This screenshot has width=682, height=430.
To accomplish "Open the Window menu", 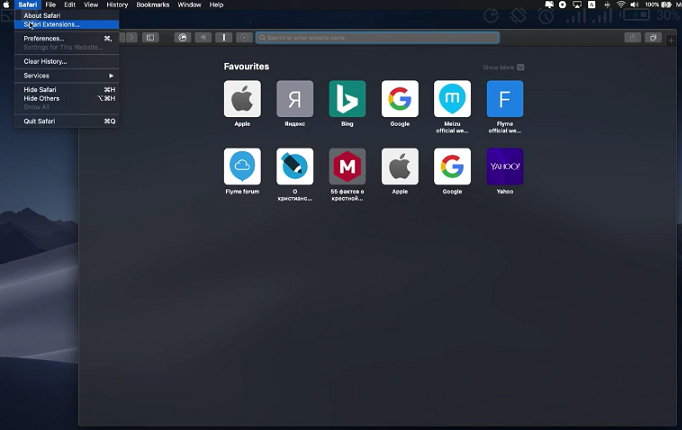I will [189, 5].
